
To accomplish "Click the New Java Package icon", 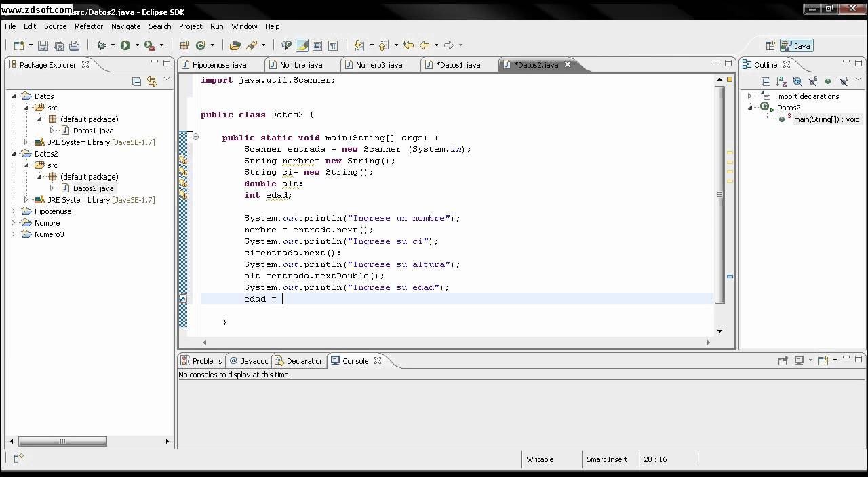I will 184,45.
